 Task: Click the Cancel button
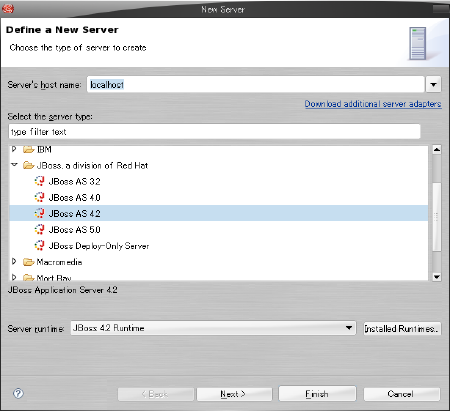click(402, 394)
